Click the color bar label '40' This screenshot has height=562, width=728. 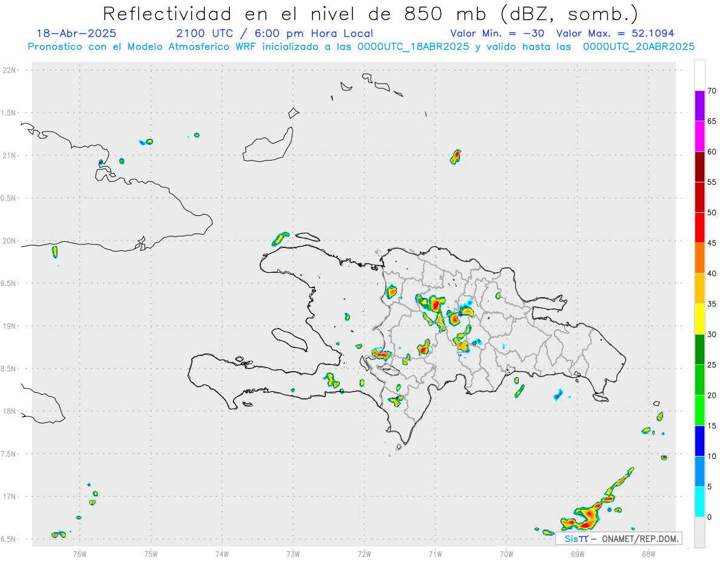click(x=712, y=273)
